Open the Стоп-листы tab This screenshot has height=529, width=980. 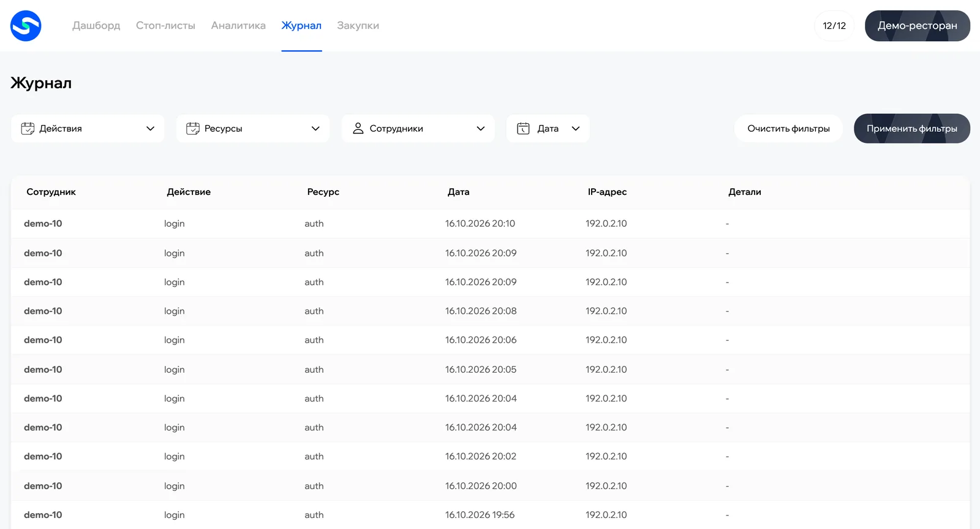tap(165, 26)
